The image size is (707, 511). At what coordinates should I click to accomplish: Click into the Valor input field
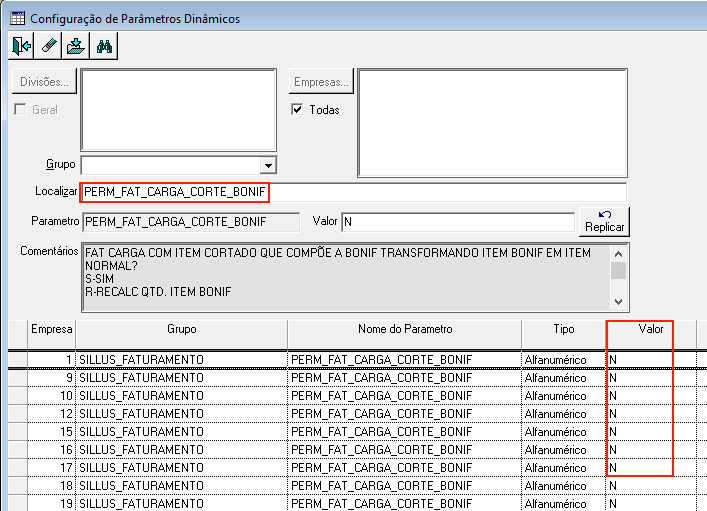(458, 222)
